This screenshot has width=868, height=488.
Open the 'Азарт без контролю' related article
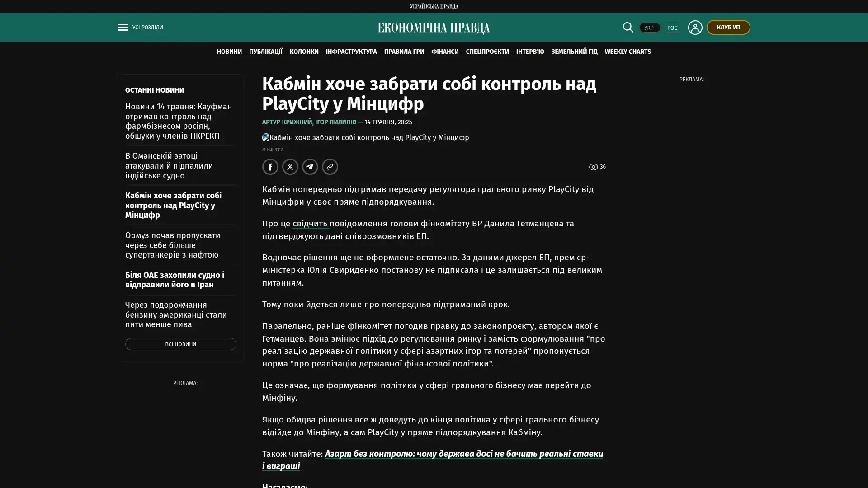(x=433, y=460)
